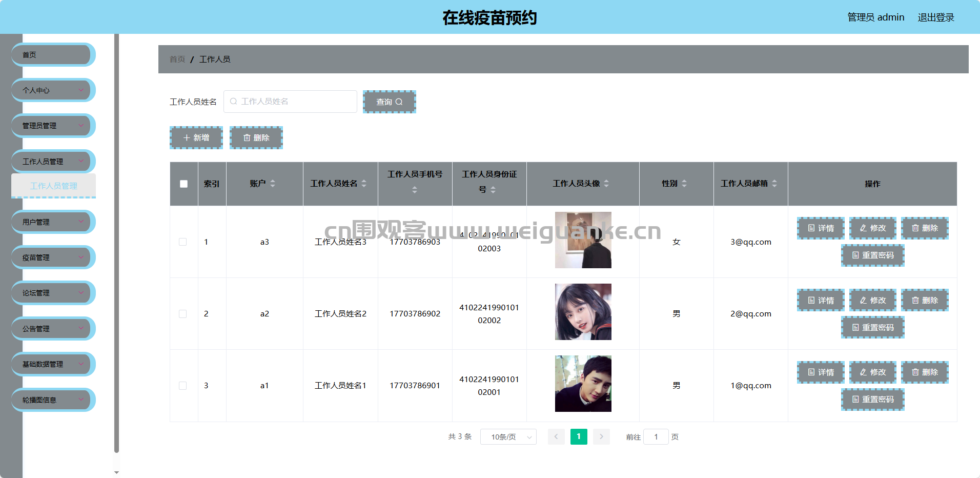Click the trash 删除 batch delete button
This screenshot has height=478, width=980.
tap(256, 137)
